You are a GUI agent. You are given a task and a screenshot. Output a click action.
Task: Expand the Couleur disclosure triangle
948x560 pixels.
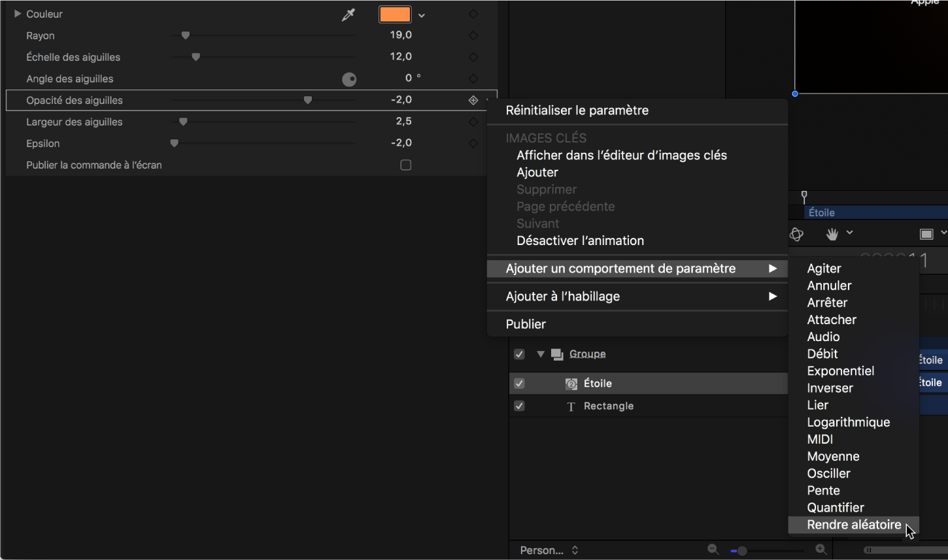[x=18, y=14]
